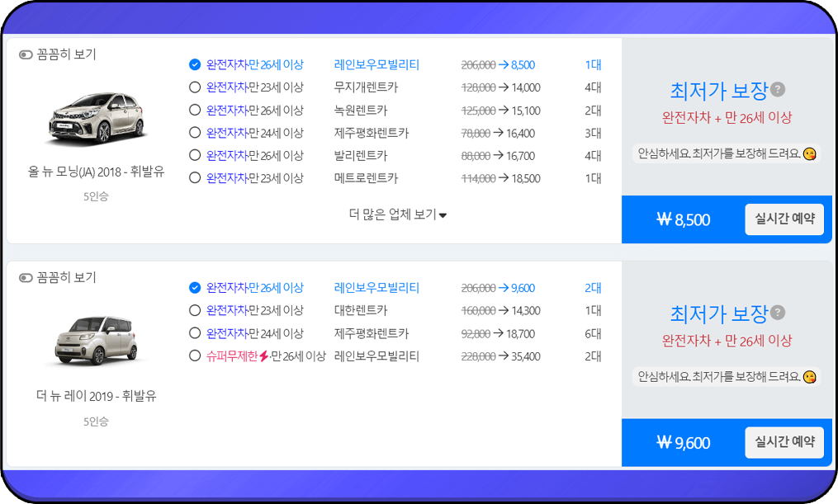838x504 pixels.
Task: Select the 슈퍼무제한 만26세 이상 option
Action: click(195, 356)
